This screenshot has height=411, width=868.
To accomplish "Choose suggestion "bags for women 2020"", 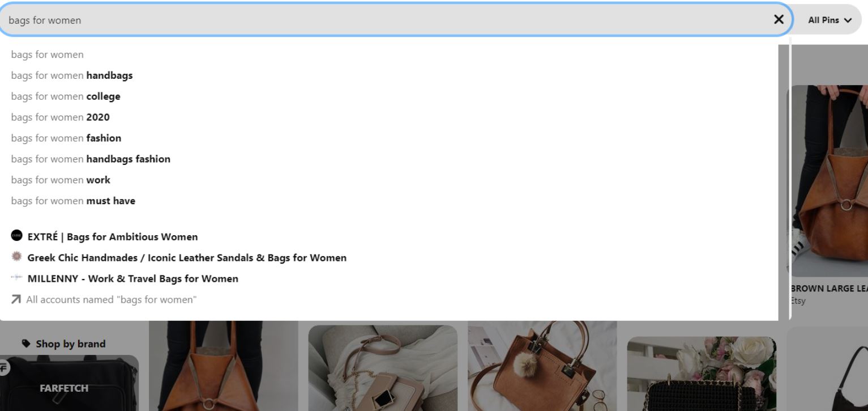I will coord(60,117).
